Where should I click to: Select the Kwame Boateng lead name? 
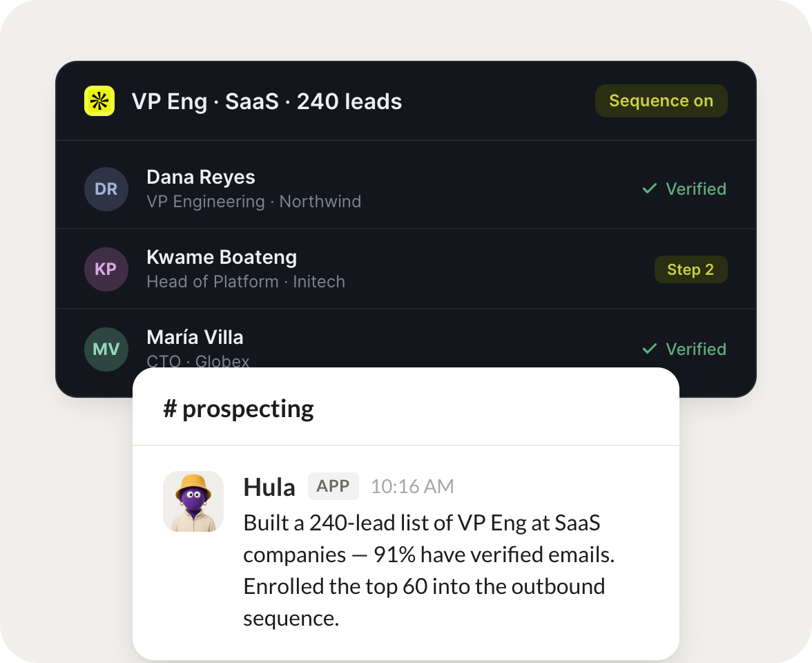222,258
